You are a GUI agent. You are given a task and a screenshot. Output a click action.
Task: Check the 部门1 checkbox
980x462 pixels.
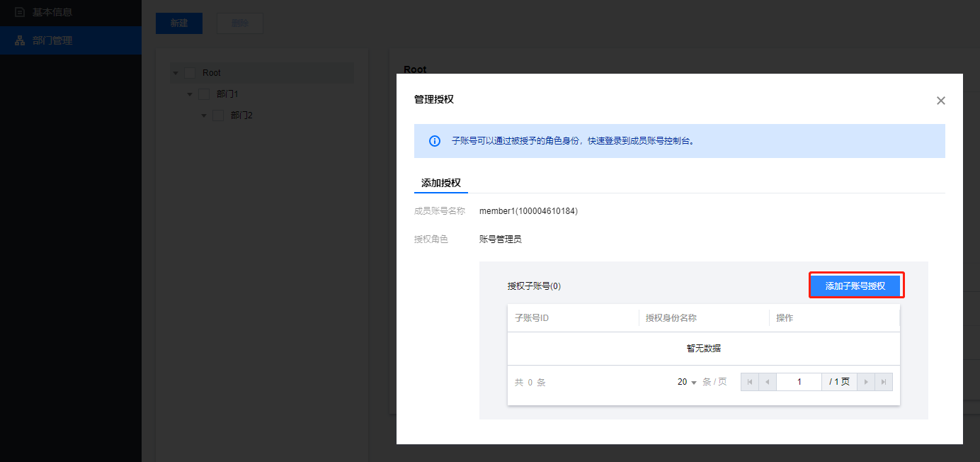coord(204,94)
